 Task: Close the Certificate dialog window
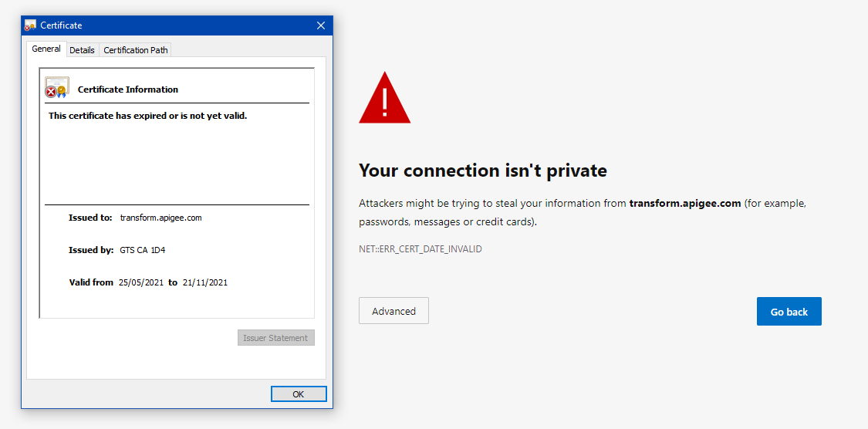tap(320, 25)
